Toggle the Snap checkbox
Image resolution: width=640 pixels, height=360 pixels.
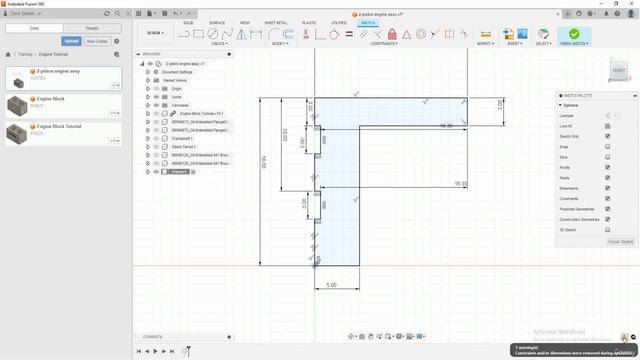click(x=607, y=147)
